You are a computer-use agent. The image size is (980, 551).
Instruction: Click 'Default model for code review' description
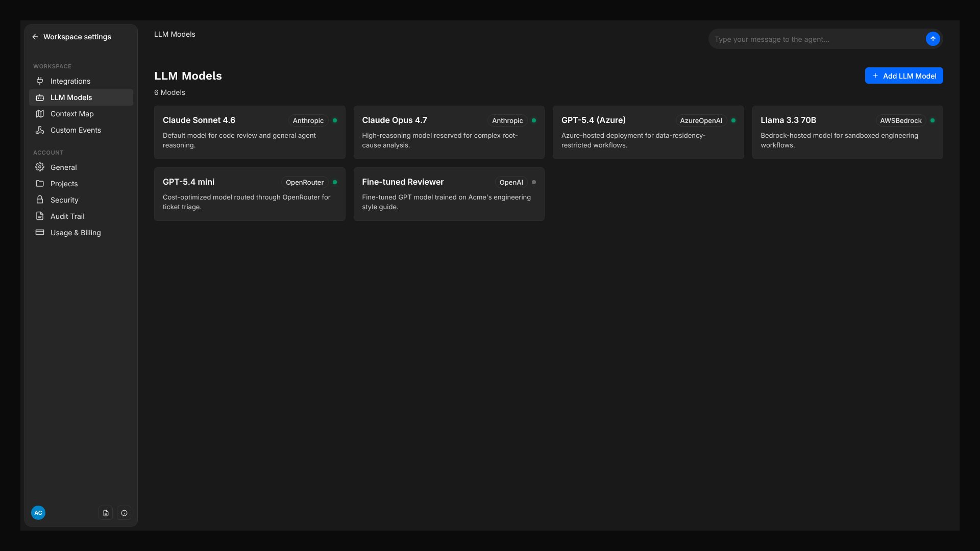click(239, 140)
